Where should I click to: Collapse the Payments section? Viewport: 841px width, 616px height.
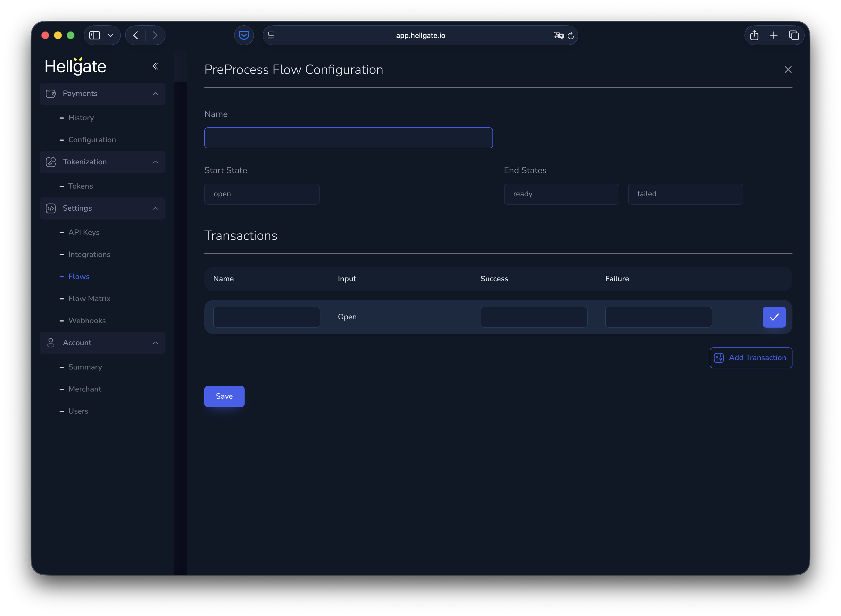[x=156, y=93]
